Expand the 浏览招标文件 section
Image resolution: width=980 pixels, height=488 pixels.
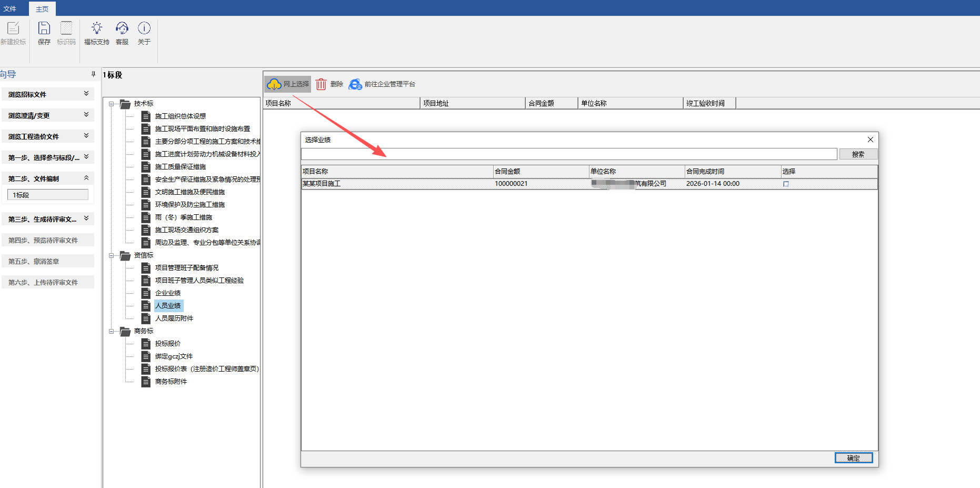pyautogui.click(x=86, y=94)
